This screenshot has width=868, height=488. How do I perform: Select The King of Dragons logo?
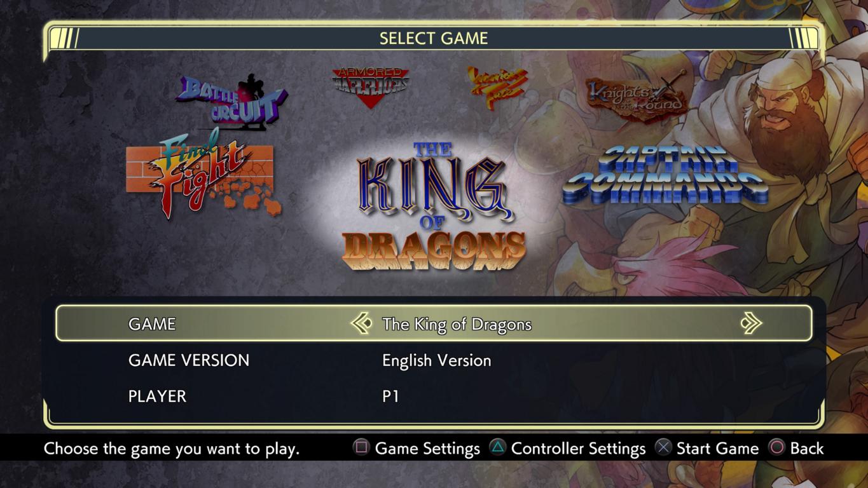tap(434, 206)
